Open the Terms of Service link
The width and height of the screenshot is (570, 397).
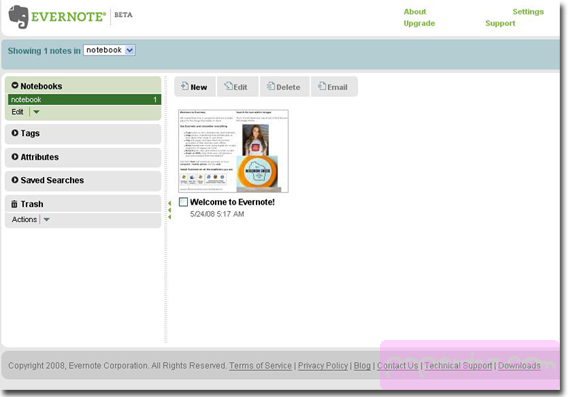click(260, 366)
